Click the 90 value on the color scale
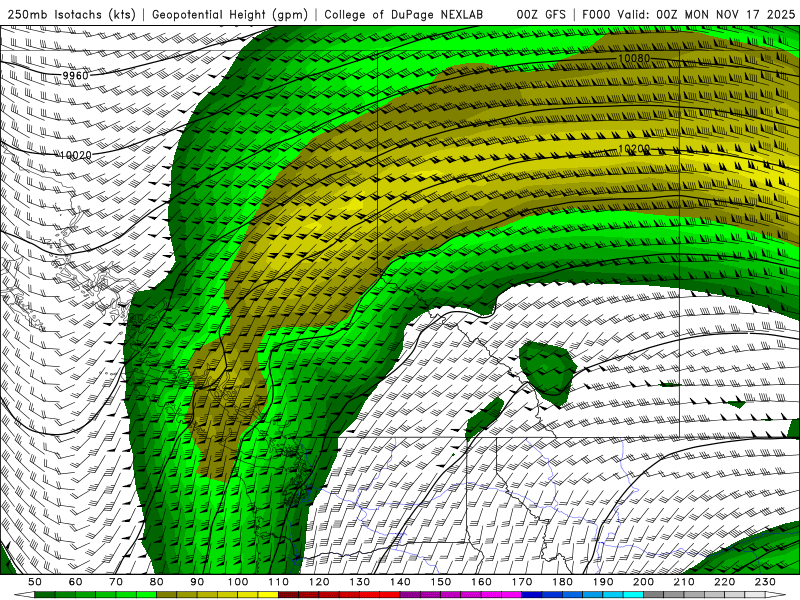800x600 pixels. click(197, 582)
